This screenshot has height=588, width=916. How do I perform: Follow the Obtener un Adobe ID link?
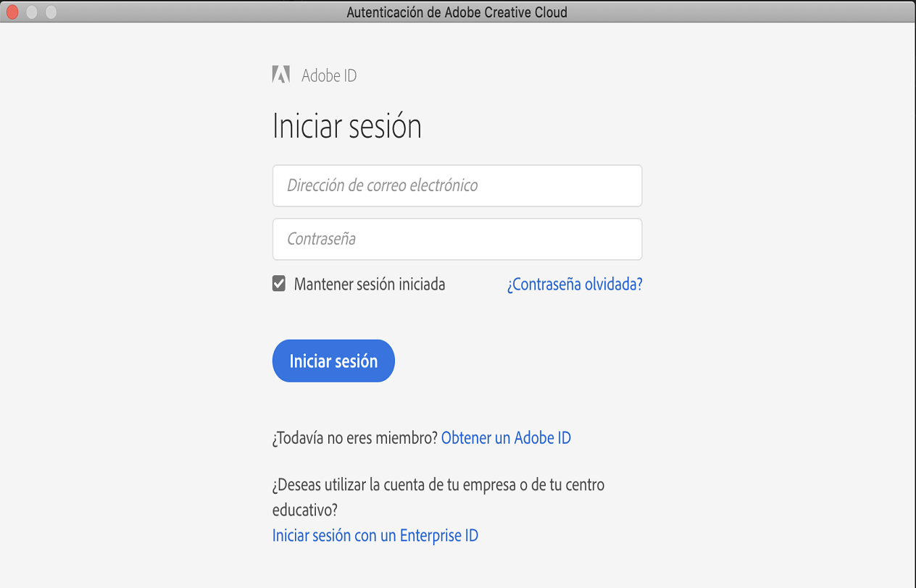(506, 437)
